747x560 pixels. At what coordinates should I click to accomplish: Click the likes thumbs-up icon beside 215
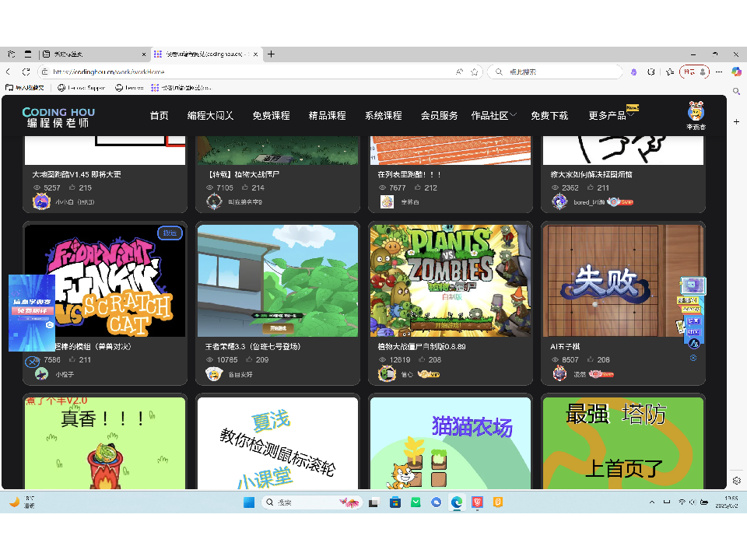[x=72, y=187]
